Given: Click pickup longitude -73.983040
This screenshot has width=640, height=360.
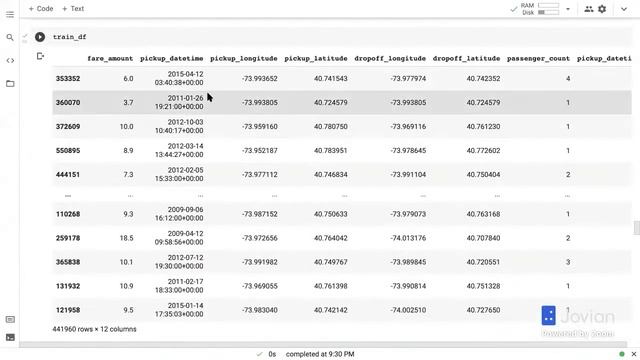Looking at the screenshot, I should pos(260,310).
